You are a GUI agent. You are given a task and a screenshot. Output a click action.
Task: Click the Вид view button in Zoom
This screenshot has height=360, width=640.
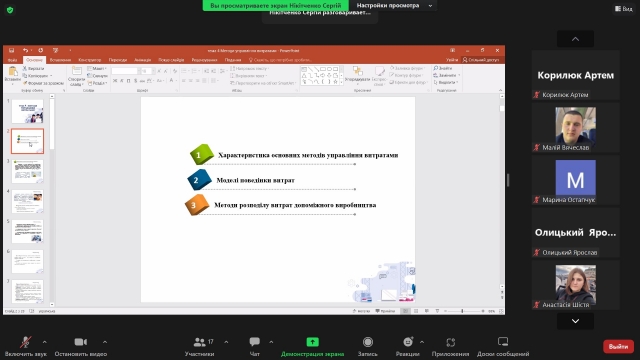624,9
